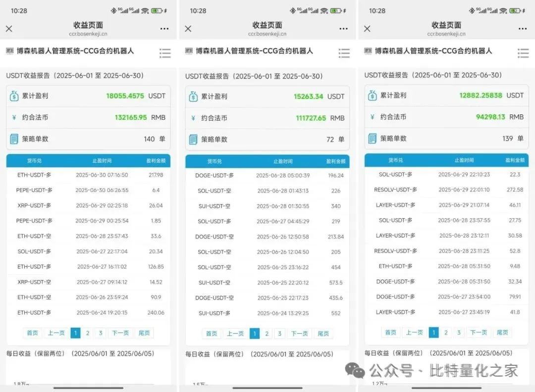Go to page 2 on right phone
The image size is (535, 392).
[446, 332]
